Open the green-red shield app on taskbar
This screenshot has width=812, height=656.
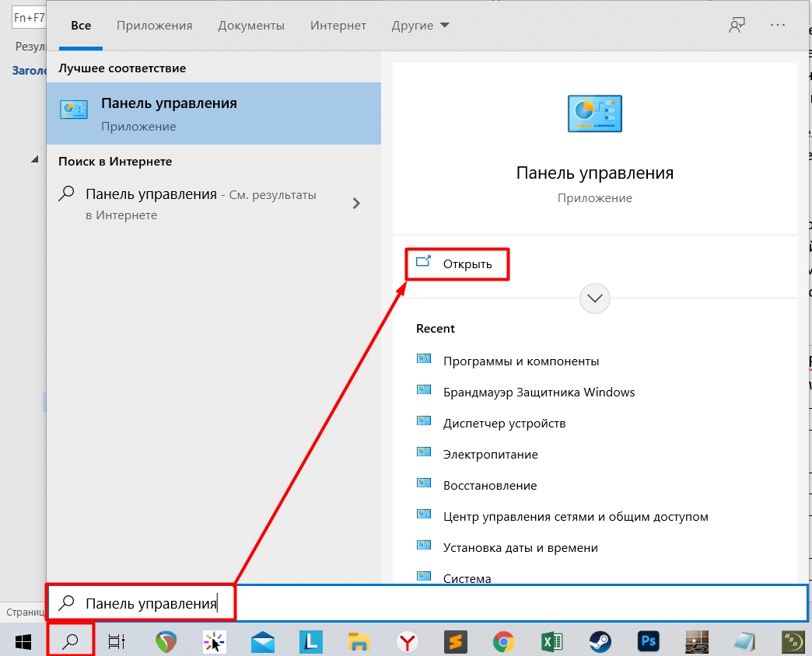click(x=166, y=642)
